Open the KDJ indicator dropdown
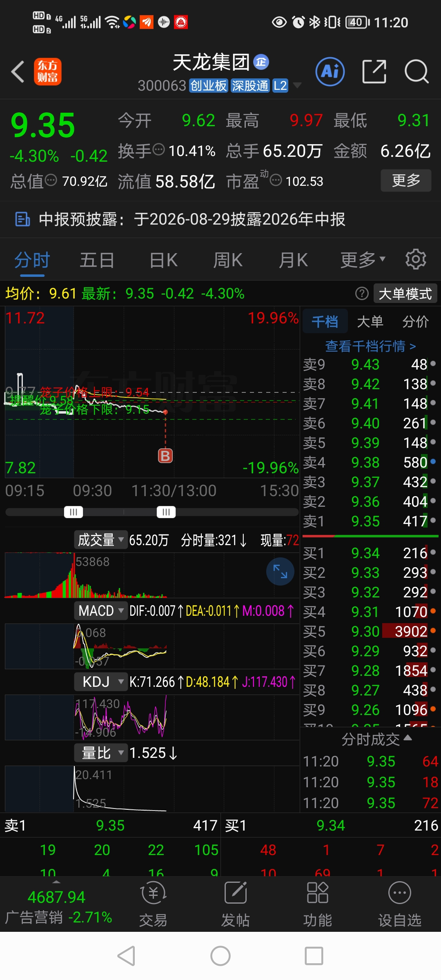441x980 pixels. (x=101, y=682)
